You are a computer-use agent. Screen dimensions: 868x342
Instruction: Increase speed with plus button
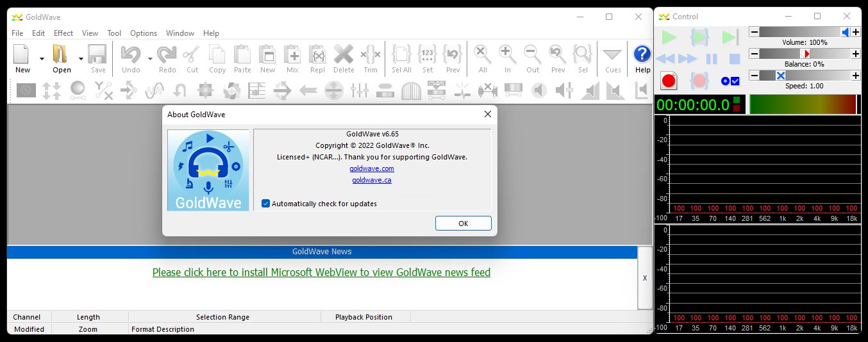(x=856, y=76)
